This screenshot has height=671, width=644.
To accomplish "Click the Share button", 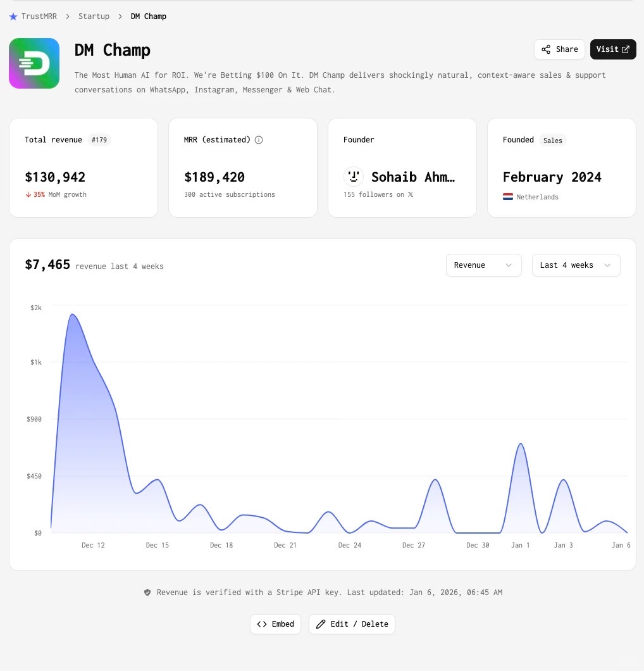I will point(559,49).
